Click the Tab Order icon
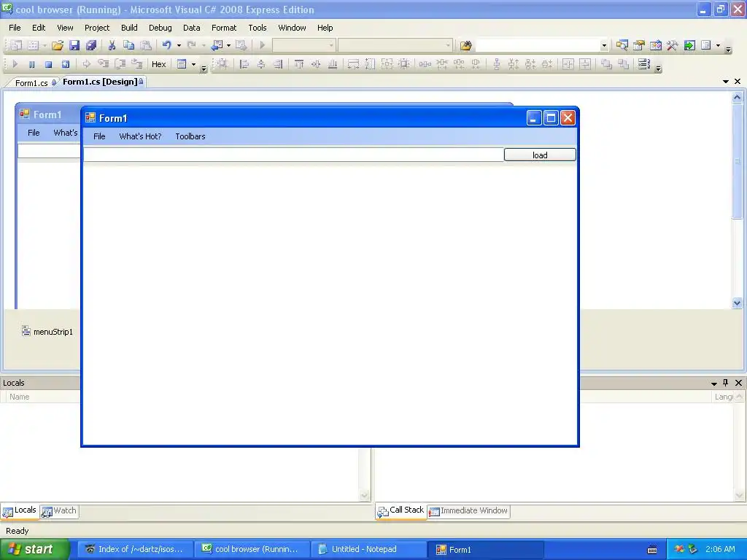Viewport: 747px width, 560px height. click(644, 64)
